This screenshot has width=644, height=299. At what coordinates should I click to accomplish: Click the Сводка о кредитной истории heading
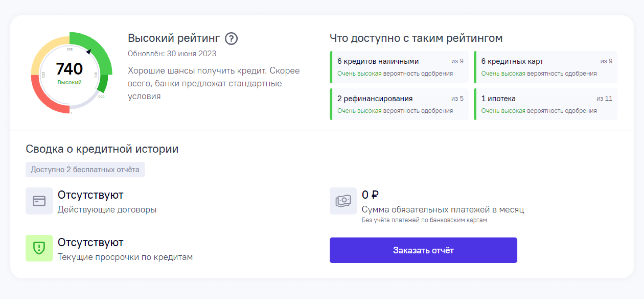(x=102, y=149)
